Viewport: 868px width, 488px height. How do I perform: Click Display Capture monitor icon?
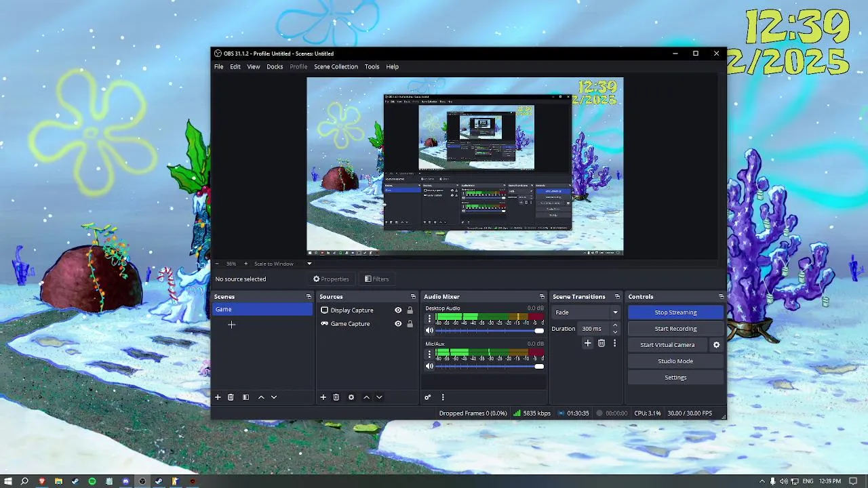324,310
